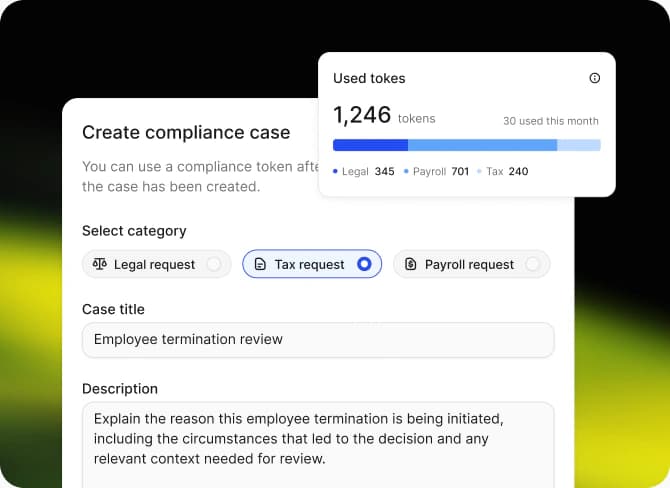
Task: Click the light blue Tax segment of token bar
Action: 579,145
